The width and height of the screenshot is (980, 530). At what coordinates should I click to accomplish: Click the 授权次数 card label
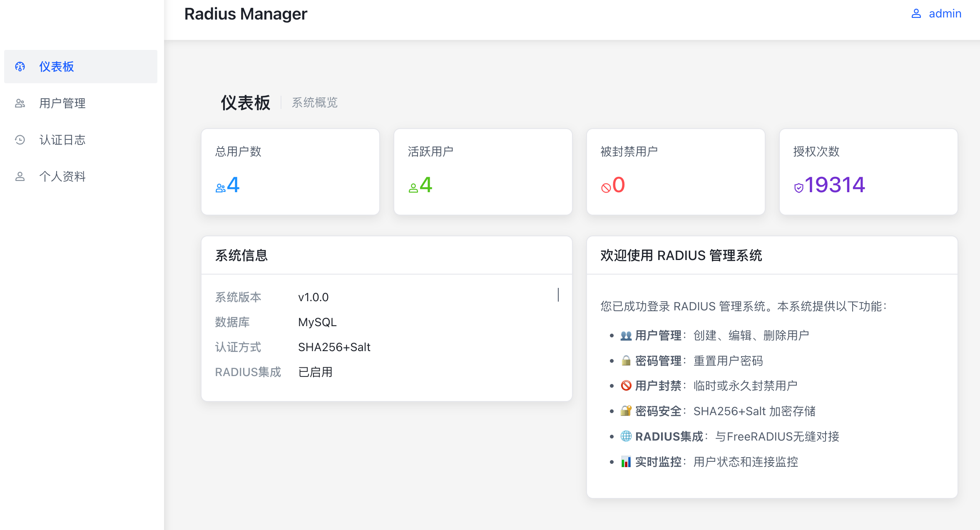(x=816, y=151)
